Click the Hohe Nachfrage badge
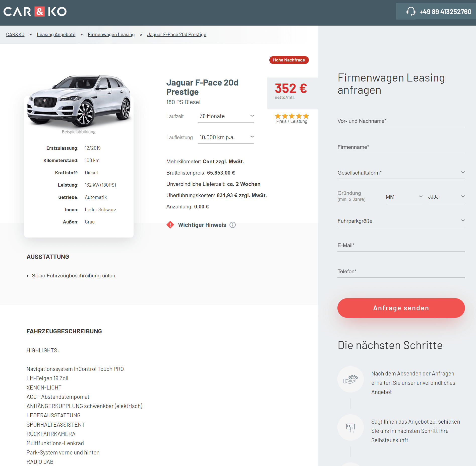 289,60
